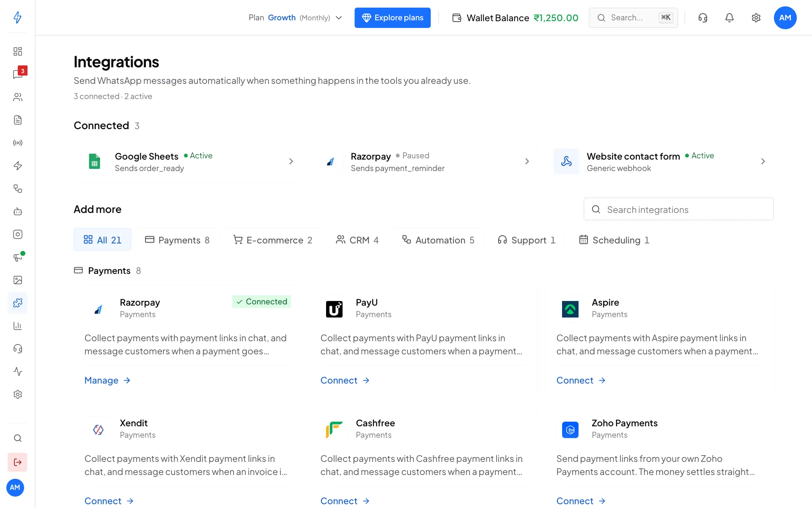Open the Instagram icon in sidebar
The width and height of the screenshot is (812, 508).
pyautogui.click(x=17, y=235)
